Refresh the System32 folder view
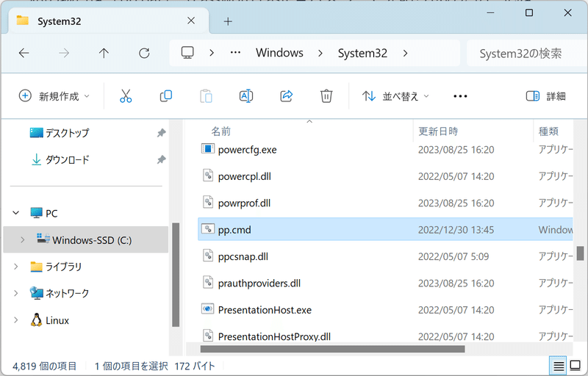Image resolution: width=588 pixels, height=376 pixels. click(144, 53)
